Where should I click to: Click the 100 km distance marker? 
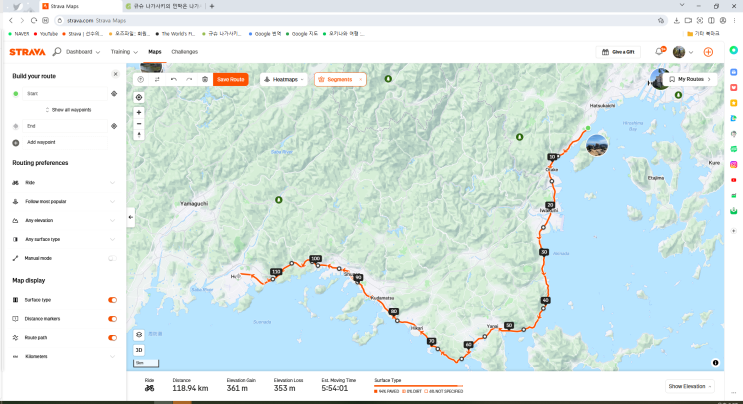pos(316,259)
